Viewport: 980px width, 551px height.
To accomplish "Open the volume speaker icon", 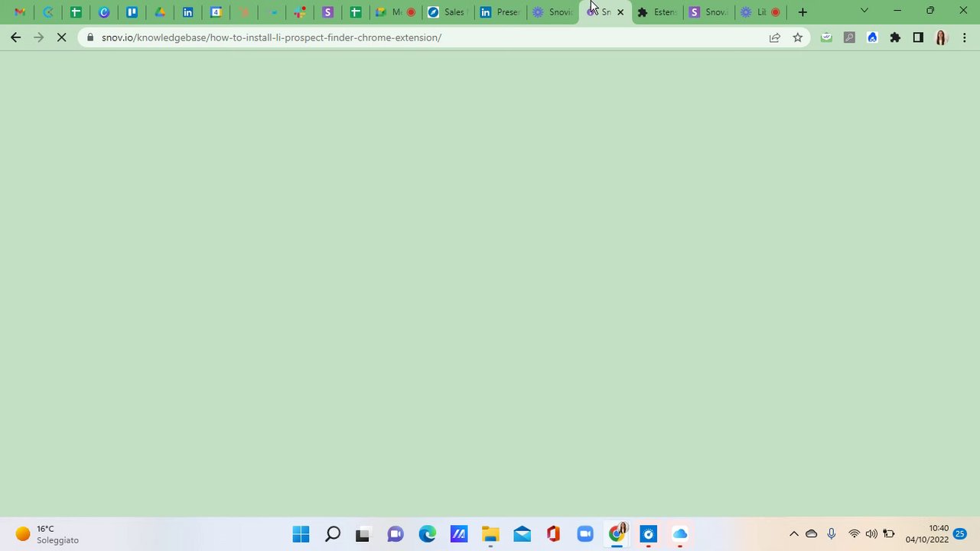I will (x=871, y=534).
